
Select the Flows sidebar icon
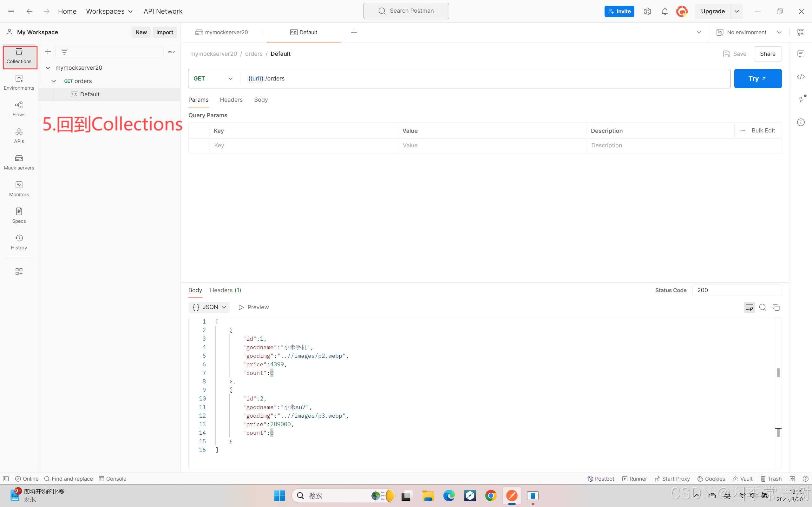18,109
